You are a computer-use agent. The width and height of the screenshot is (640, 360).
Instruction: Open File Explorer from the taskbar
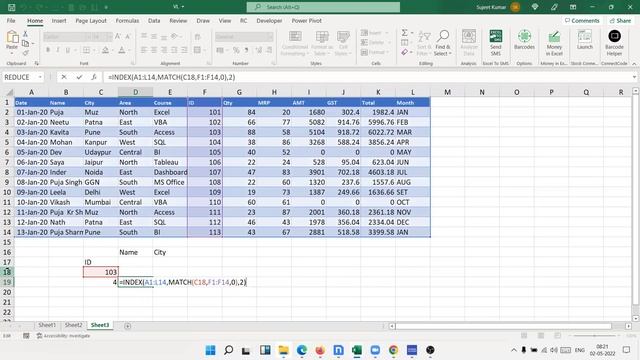click(283, 350)
